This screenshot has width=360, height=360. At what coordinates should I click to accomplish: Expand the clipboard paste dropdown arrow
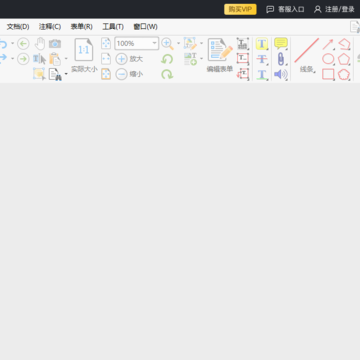coord(66,59)
